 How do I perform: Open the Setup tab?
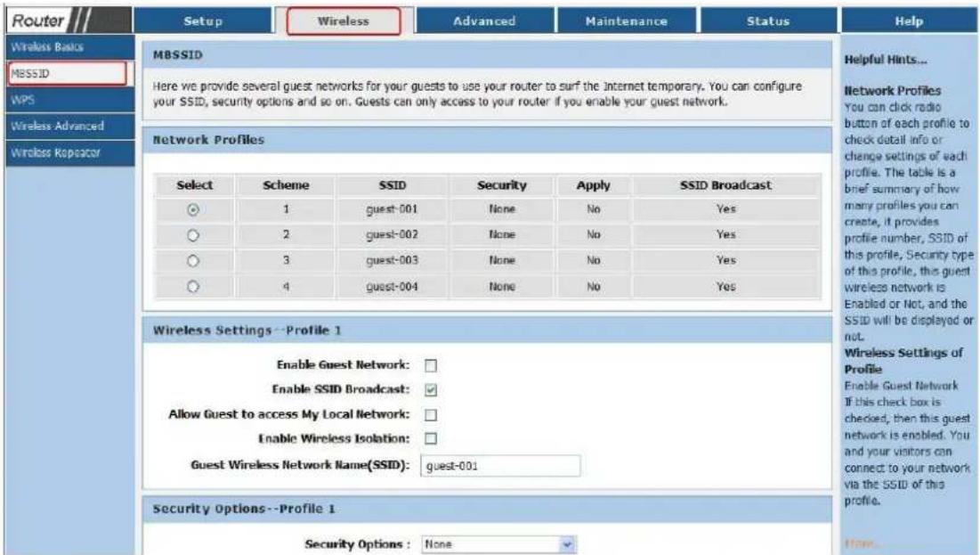pyautogui.click(x=203, y=20)
